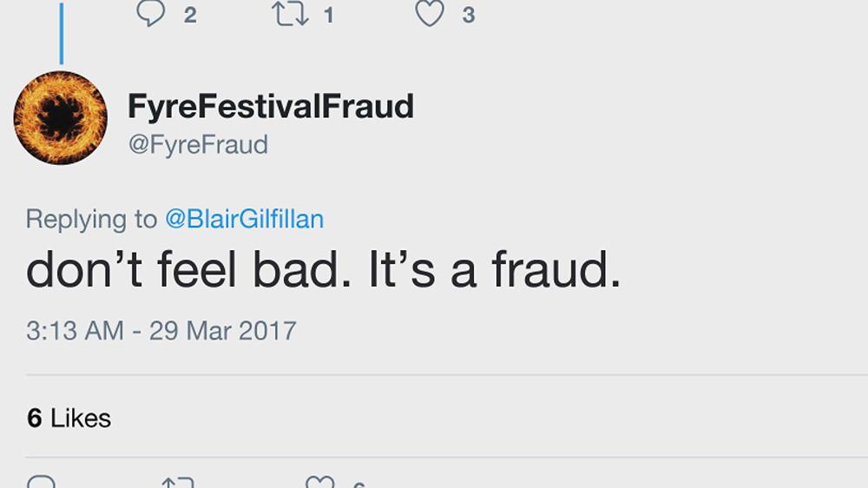Image resolution: width=868 pixels, height=488 pixels.
Task: Click the blue conversation thread line
Action: 61,33
